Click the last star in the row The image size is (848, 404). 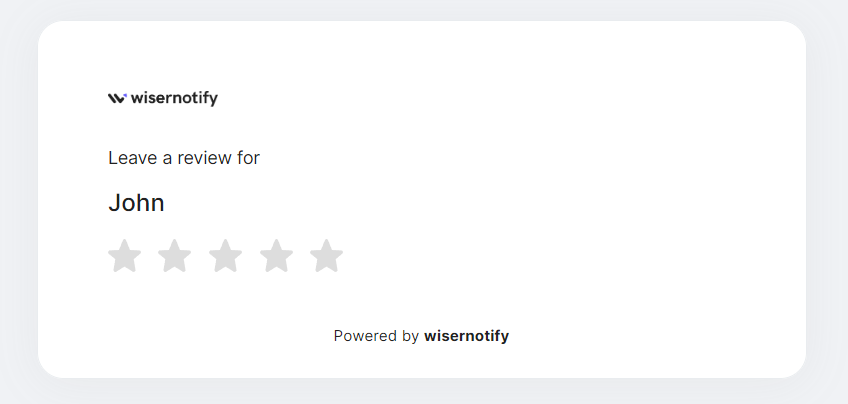[326, 256]
